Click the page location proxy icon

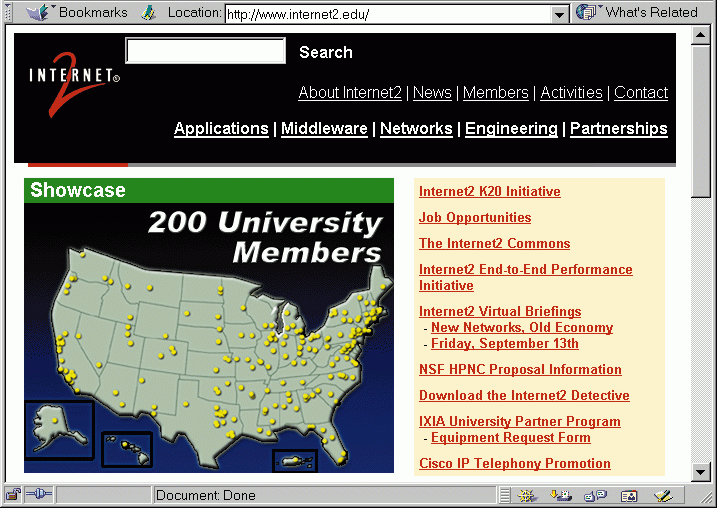pyautogui.click(x=149, y=13)
